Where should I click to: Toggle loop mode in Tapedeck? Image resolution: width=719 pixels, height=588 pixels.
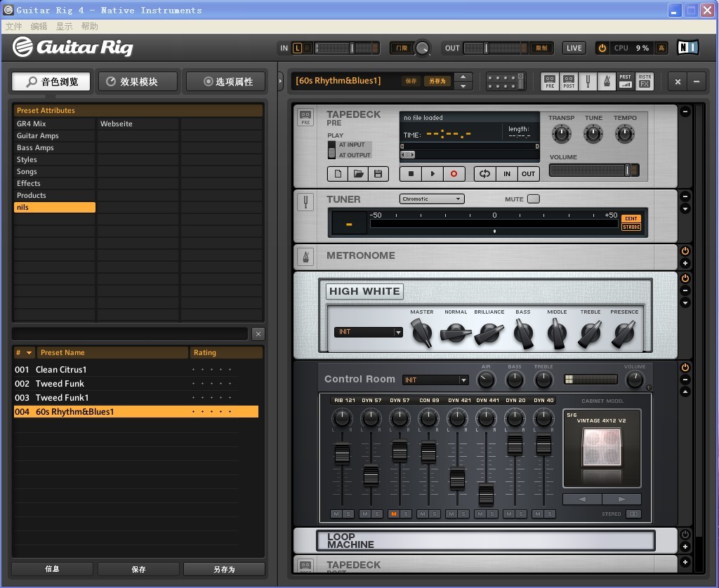484,174
